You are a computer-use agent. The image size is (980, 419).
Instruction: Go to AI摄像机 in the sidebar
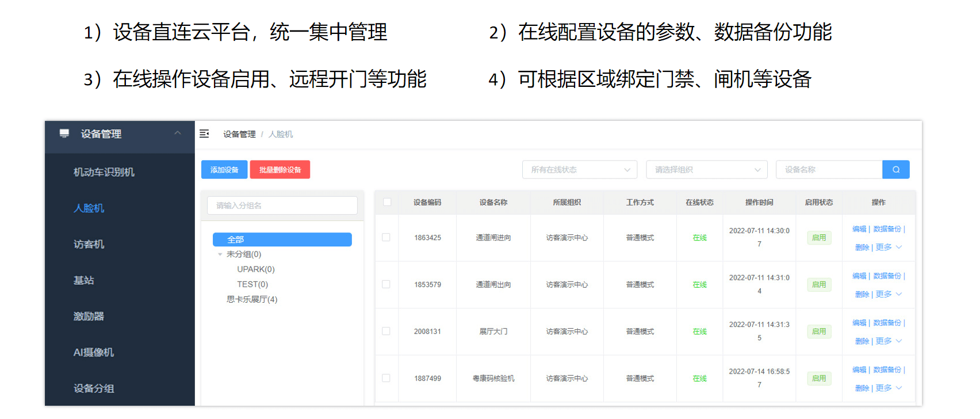click(x=93, y=352)
